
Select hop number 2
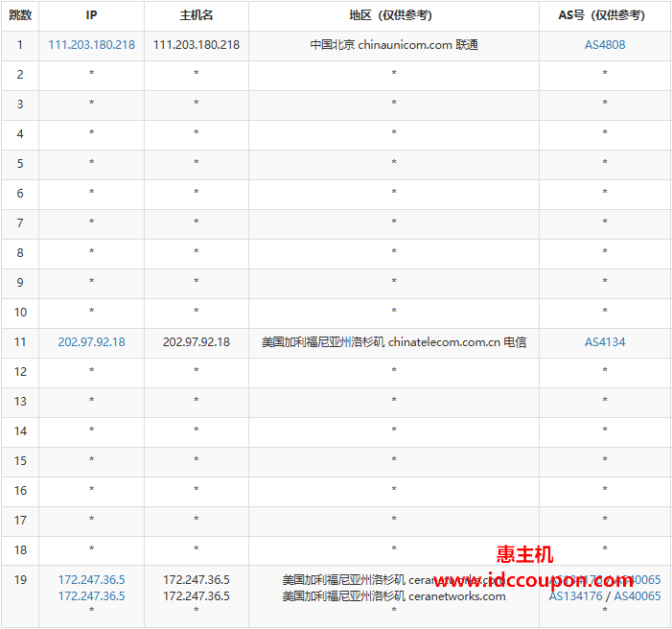pyautogui.click(x=20, y=75)
